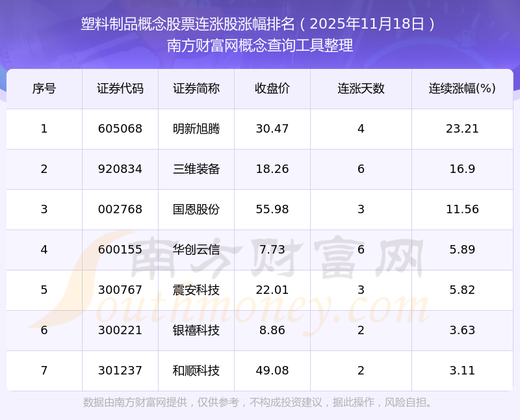520x420 pixels.
Task: Click serial number 2 in 三维装备 row
Action: coord(44,169)
